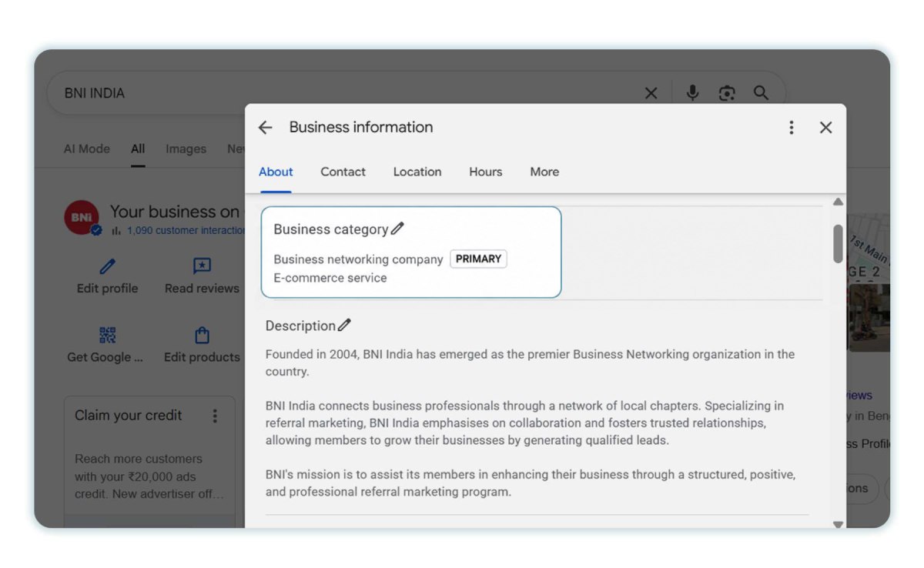This screenshot has height=568, width=924.
Task: Switch to the Hours tab
Action: tap(486, 172)
